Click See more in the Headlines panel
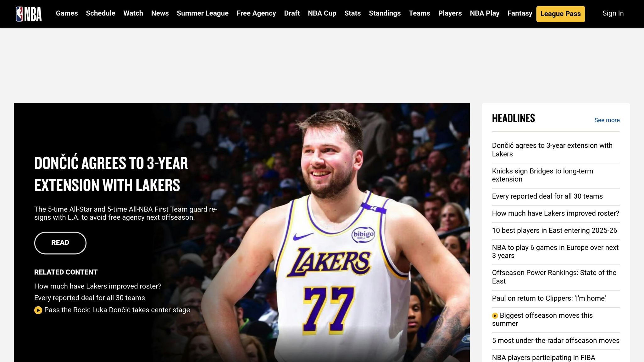The image size is (644, 362). pos(607,120)
